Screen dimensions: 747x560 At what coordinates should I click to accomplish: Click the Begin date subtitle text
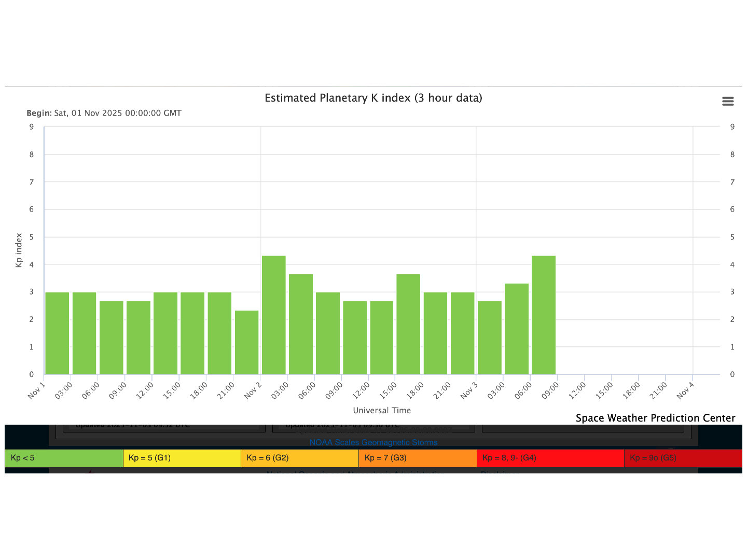(x=104, y=113)
